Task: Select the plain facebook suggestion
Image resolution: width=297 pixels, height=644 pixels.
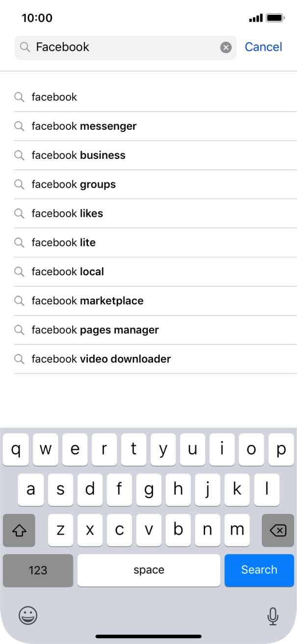Action: [54, 97]
